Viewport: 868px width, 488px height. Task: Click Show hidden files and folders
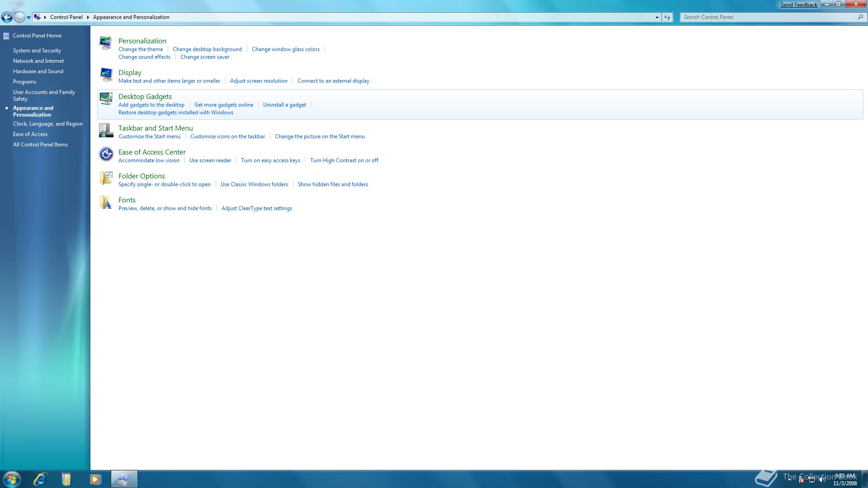[333, 184]
